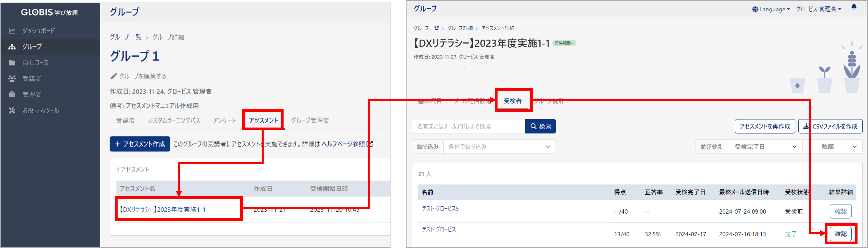Expand the 降順 order dropdown

(832, 147)
